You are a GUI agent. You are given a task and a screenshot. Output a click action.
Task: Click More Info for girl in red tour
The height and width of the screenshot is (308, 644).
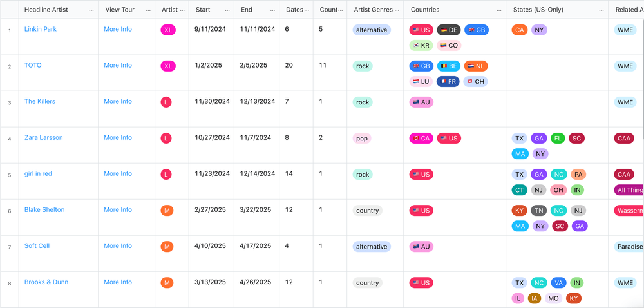coord(118,174)
